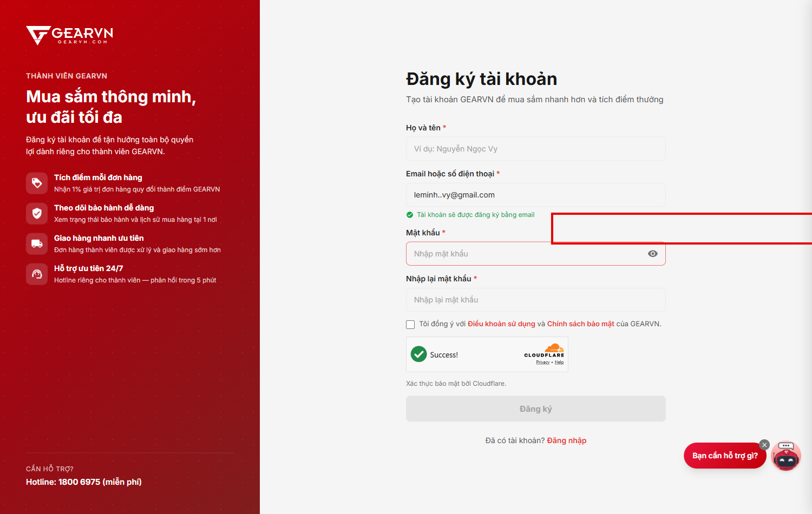Screen dimensions: 812x514
Task: Click the Nhập mật khẩu password field
Action: pos(536,254)
